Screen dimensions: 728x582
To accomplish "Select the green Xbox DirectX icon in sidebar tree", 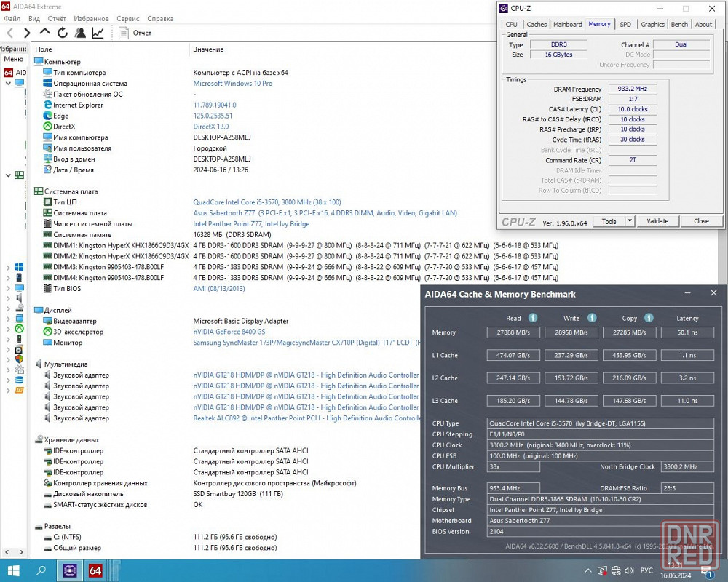I will 19,329.
